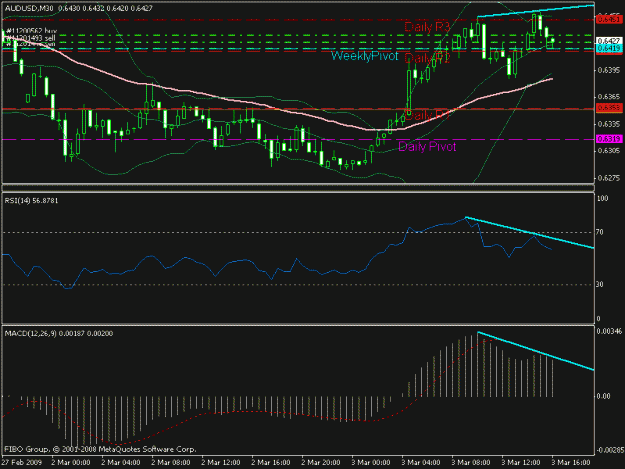The height and width of the screenshot is (469, 625).
Task: Click the current price tag 0.6427
Action: [x=609, y=41]
